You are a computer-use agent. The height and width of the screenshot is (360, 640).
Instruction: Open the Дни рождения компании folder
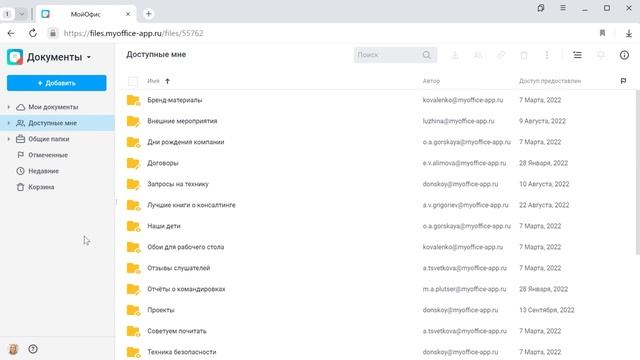point(186,142)
